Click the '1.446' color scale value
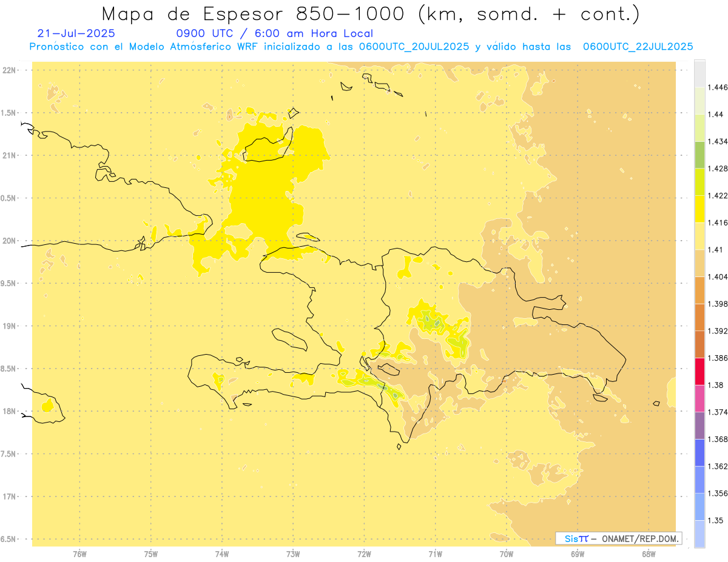This screenshot has width=728, height=562. pyautogui.click(x=718, y=87)
